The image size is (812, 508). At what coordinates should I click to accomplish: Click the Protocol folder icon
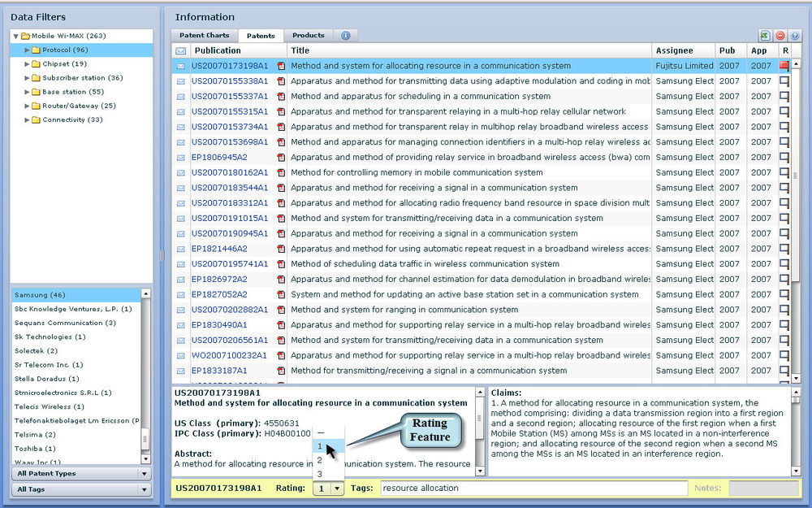pyautogui.click(x=34, y=50)
